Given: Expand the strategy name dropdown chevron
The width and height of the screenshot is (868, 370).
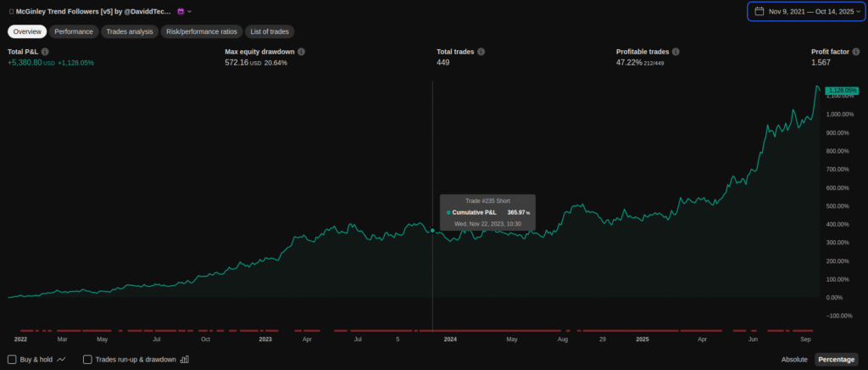Looking at the screenshot, I should [190, 11].
